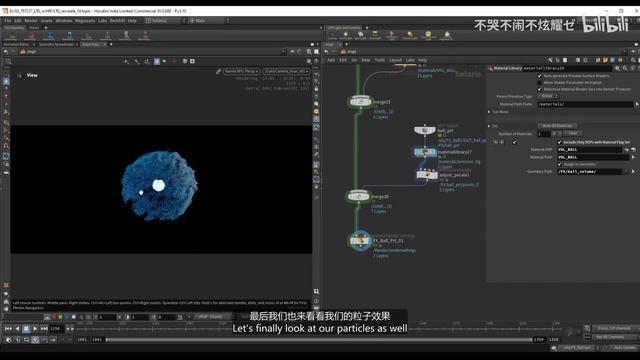Open the File menu
The width and height of the screenshot is (640, 360).
pyautogui.click(x=8, y=20)
